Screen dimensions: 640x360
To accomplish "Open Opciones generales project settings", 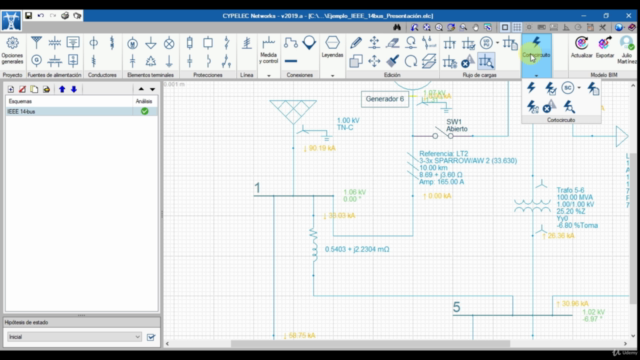I will point(12,50).
